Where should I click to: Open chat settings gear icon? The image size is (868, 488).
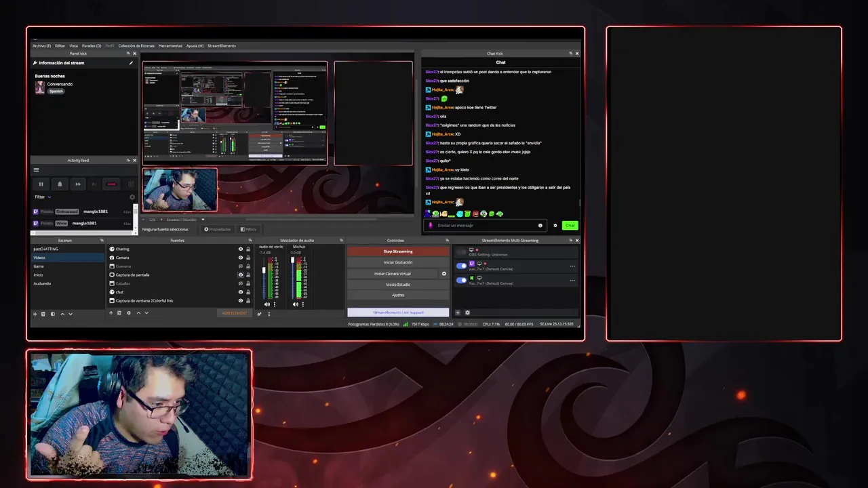click(555, 226)
